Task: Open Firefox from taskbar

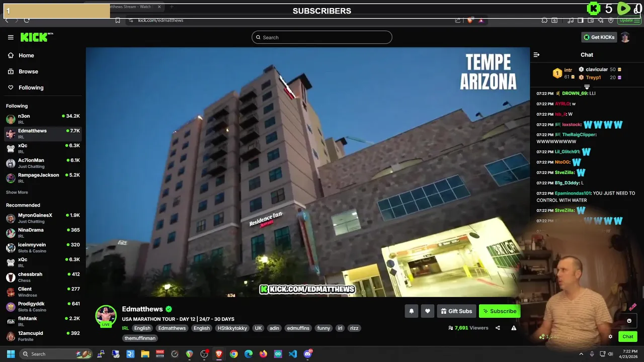Action: click(263, 354)
